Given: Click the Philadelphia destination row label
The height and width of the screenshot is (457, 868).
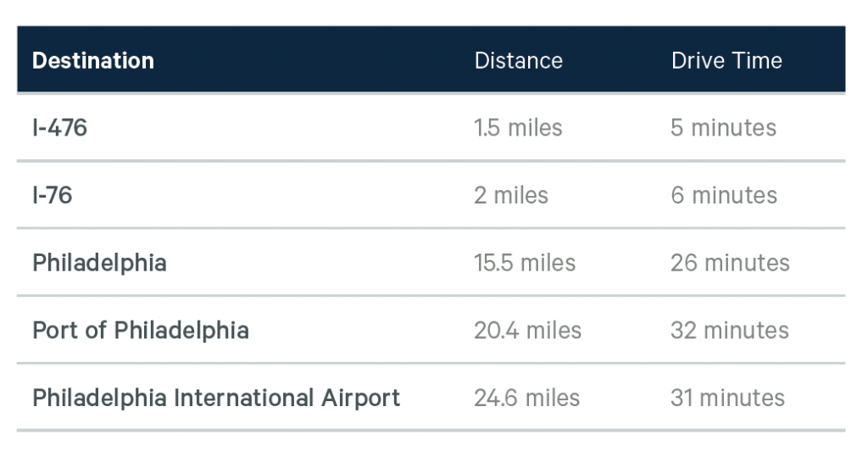Looking at the screenshot, I should click(99, 263).
